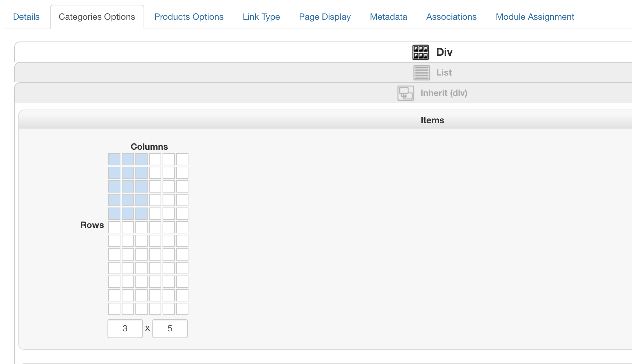Go to the Page Display tab
Image resolution: width=632 pixels, height=364 pixels.
[325, 17]
